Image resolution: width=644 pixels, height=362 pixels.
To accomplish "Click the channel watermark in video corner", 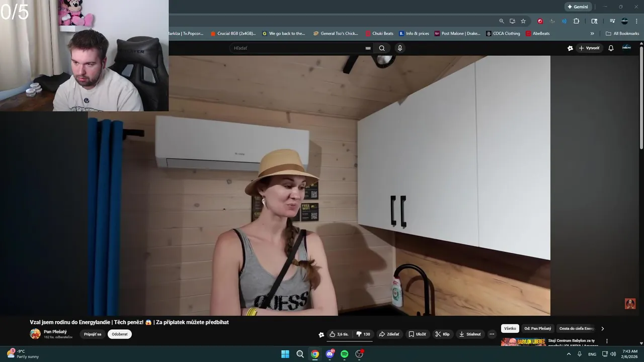I will click(630, 304).
